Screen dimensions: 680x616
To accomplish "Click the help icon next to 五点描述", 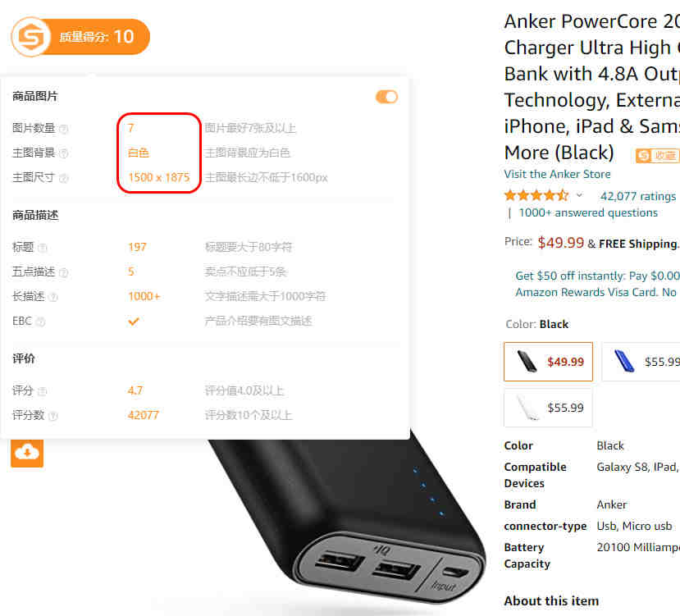I will pyautogui.click(x=64, y=272).
